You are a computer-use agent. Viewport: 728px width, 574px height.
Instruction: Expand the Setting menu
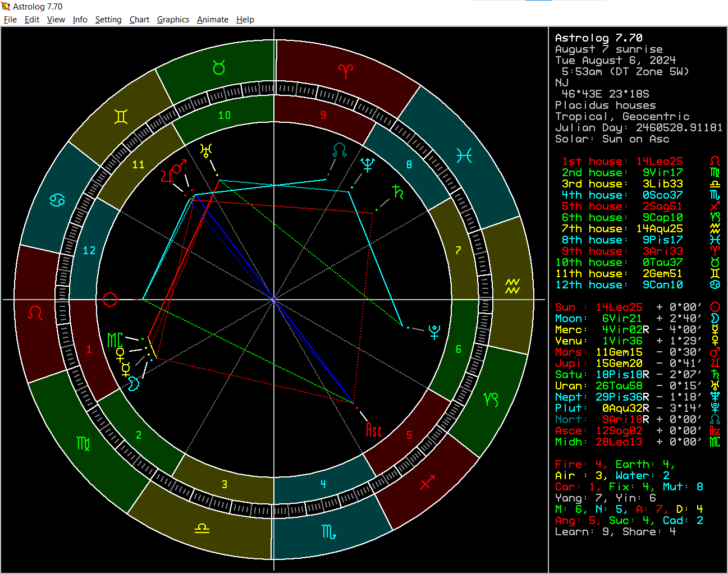(108, 20)
